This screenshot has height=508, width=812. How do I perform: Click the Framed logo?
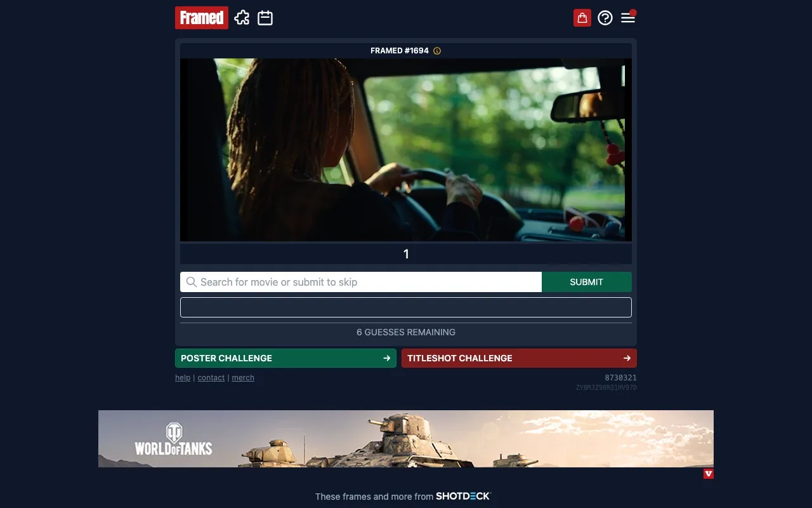(x=202, y=18)
